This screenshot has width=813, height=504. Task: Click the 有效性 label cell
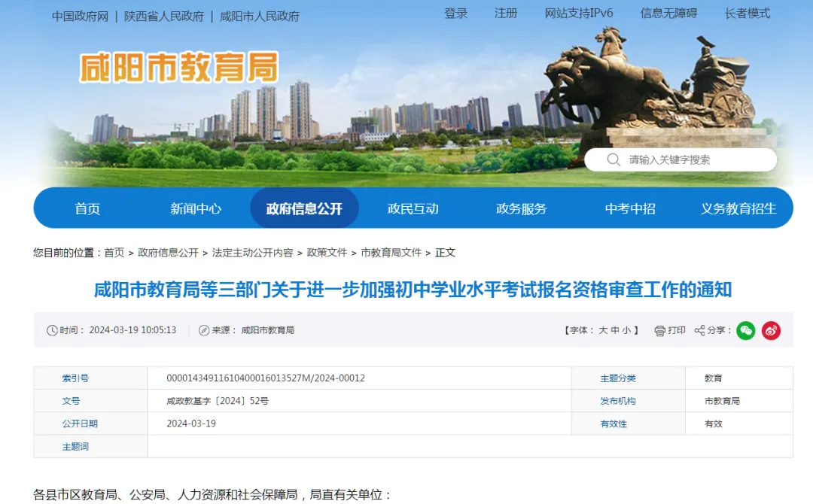click(629, 424)
